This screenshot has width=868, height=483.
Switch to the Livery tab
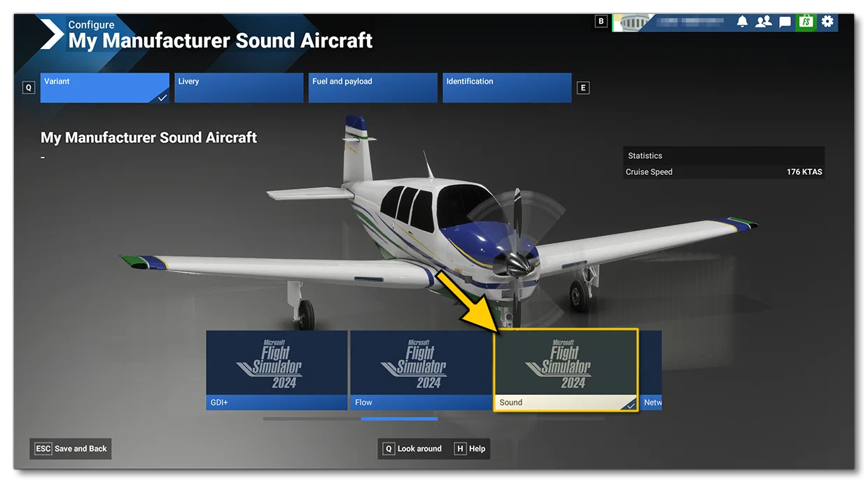point(239,88)
